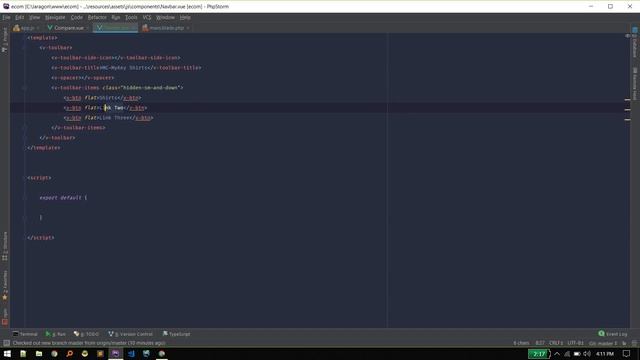Switch to the main.blade.php editor tab
The width and height of the screenshot is (640, 360).
click(165, 28)
